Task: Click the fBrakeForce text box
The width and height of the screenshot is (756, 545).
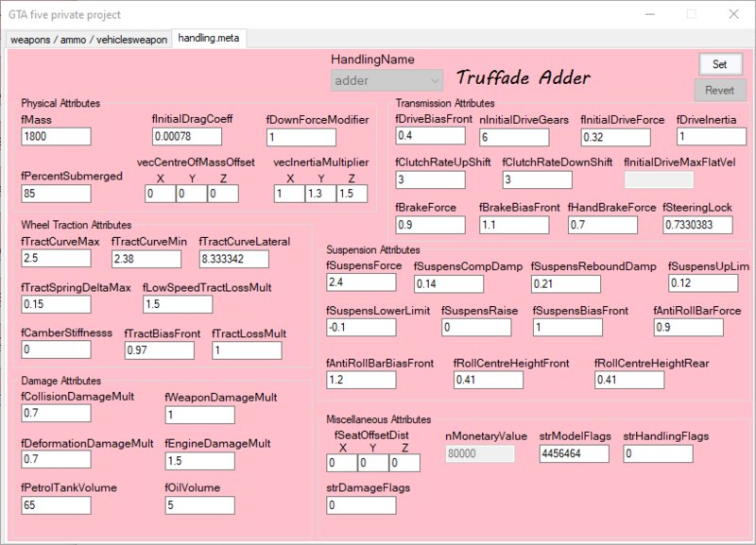Action: [x=430, y=225]
